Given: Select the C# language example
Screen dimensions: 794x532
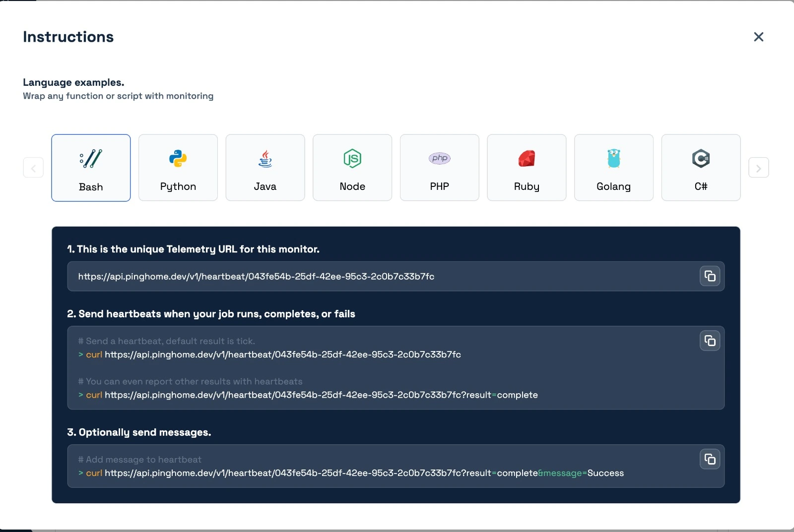Looking at the screenshot, I should [700, 168].
